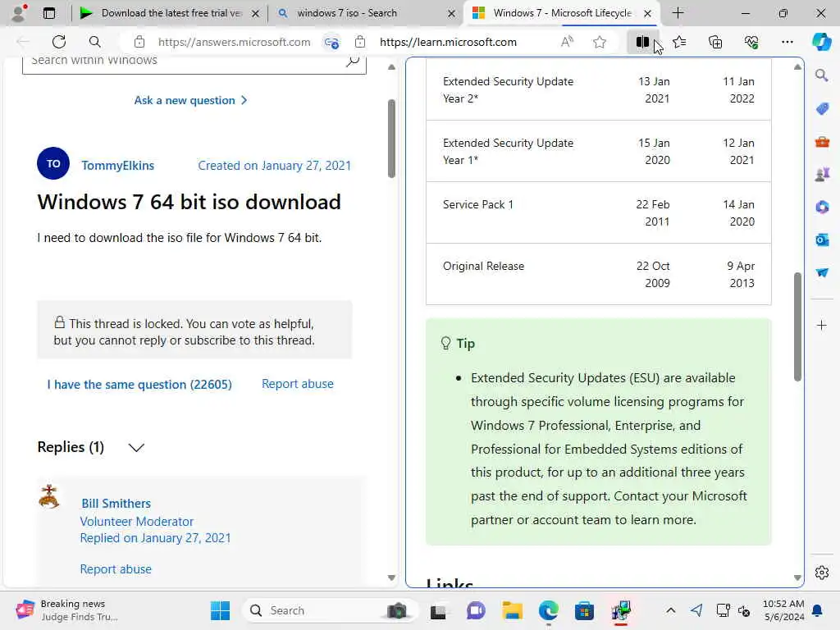Open the collections icon
Viewport: 840px width, 630px height.
[x=715, y=42]
